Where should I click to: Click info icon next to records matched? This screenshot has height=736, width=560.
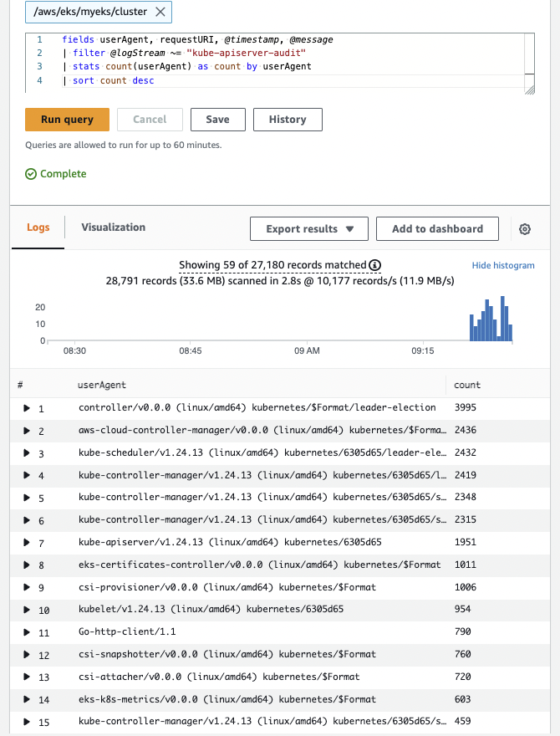[374, 265]
